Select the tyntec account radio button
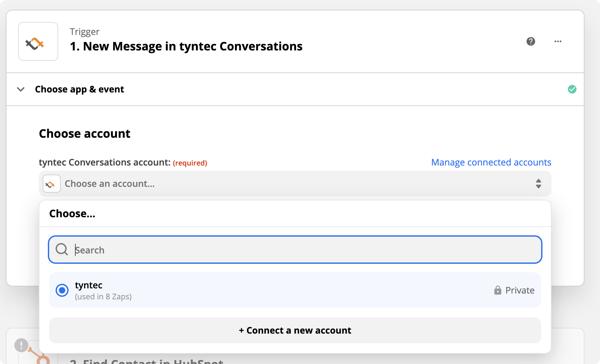Image resolution: width=600 pixels, height=364 pixels. click(62, 290)
